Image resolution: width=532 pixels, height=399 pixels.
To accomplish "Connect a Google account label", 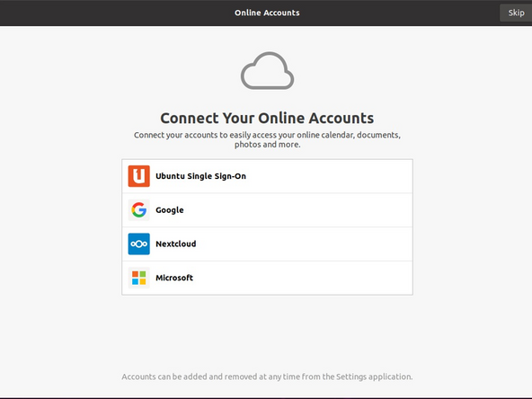I will (x=170, y=210).
